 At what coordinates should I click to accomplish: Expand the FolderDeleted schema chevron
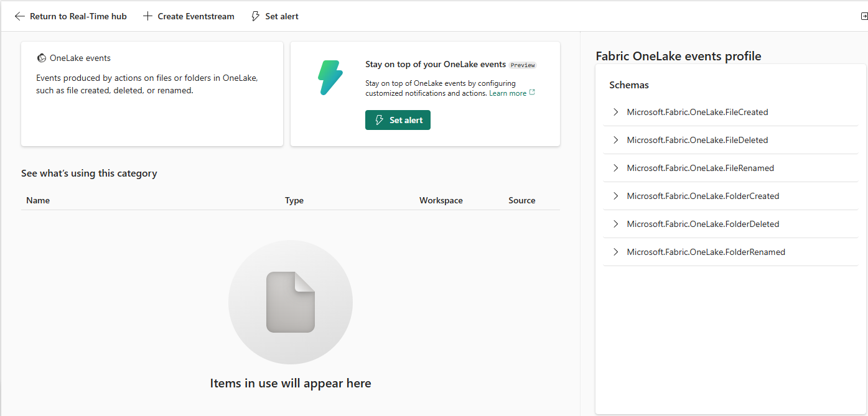616,224
